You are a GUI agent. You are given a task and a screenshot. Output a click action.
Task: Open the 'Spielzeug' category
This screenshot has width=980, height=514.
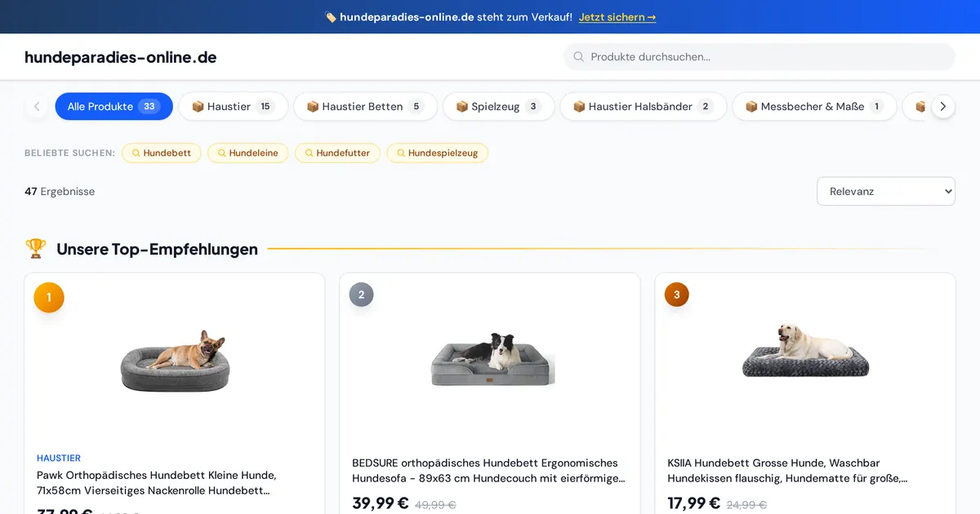[499, 106]
